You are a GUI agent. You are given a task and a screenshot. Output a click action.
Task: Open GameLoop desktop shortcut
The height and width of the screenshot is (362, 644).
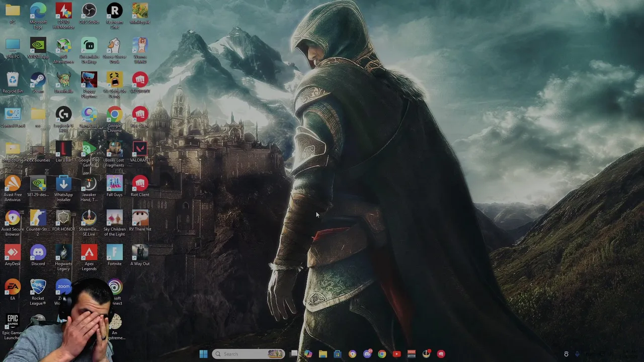click(x=89, y=117)
